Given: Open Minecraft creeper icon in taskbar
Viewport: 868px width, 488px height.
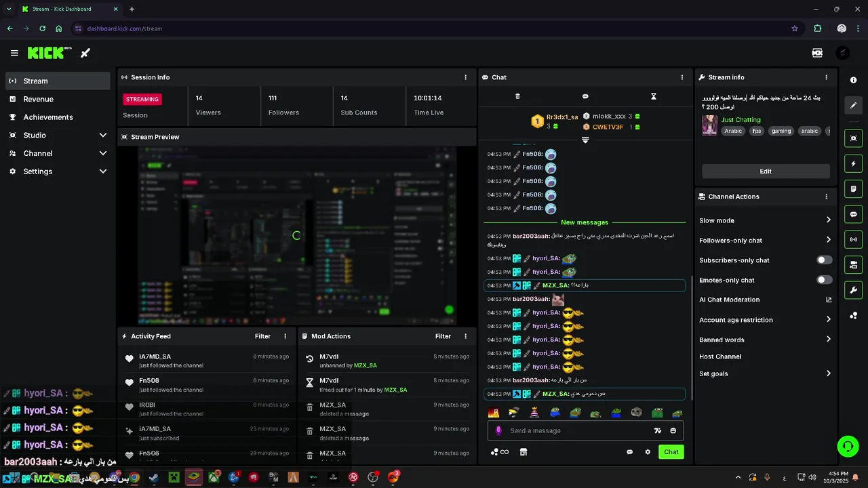Looking at the screenshot, I should tap(174, 478).
